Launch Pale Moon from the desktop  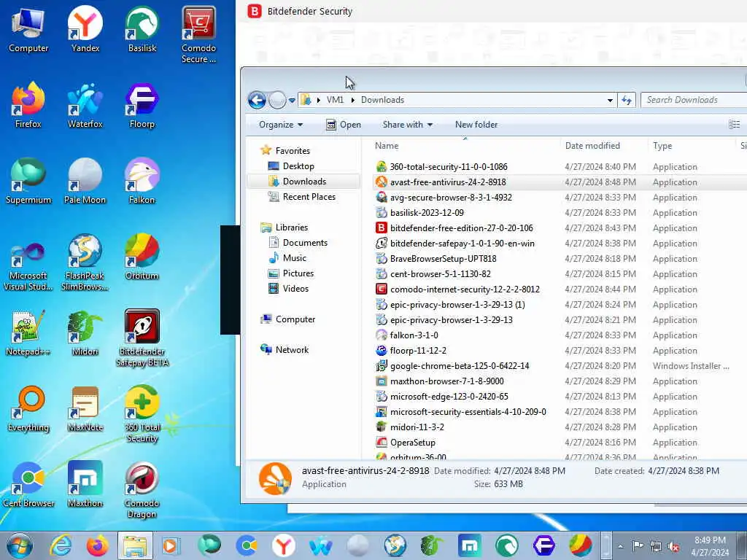click(85, 181)
